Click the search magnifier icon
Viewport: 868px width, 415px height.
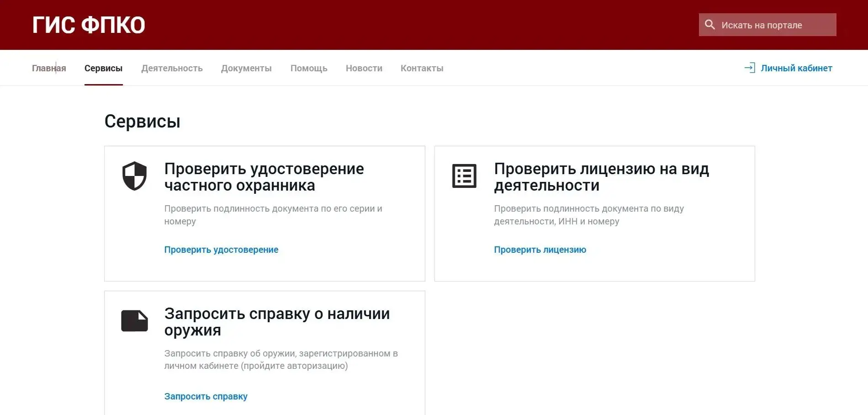pos(709,25)
